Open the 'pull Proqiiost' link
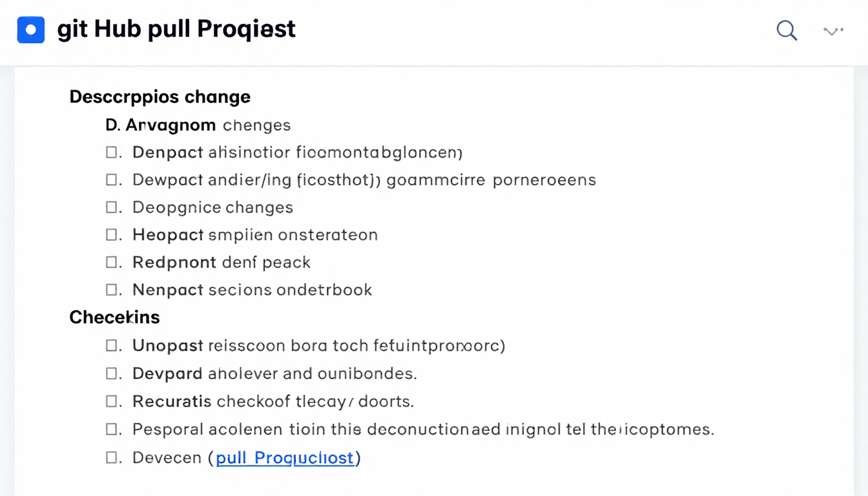The image size is (868, 496). click(286, 457)
